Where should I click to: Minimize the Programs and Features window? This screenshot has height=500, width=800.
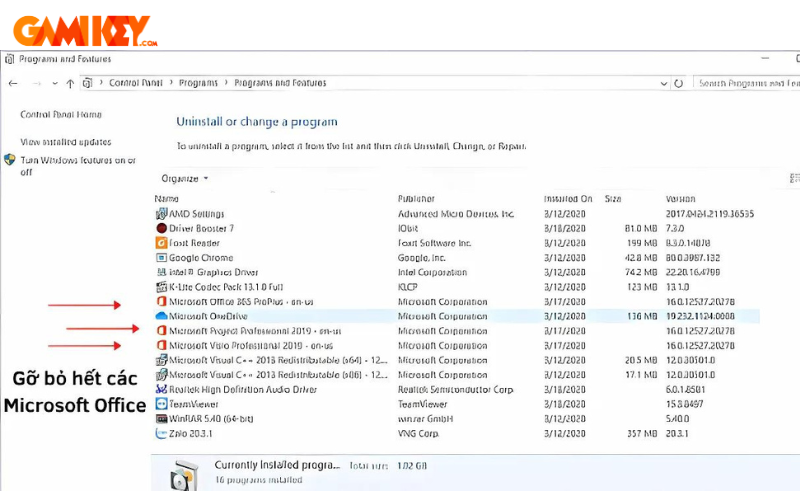tap(765, 59)
